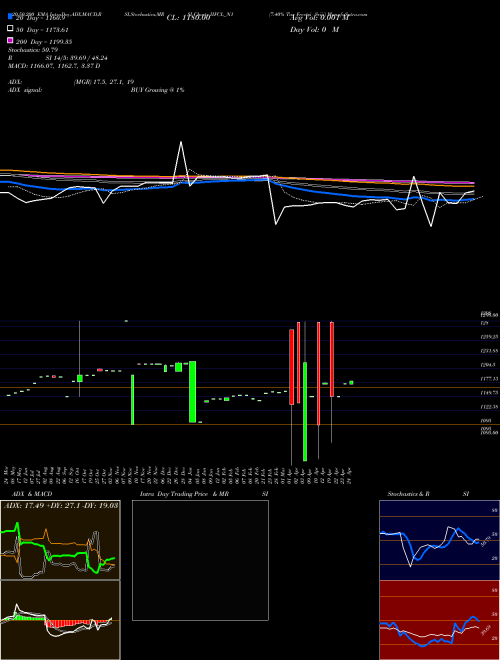Click the 1149.73 price axis label

(489, 392)
